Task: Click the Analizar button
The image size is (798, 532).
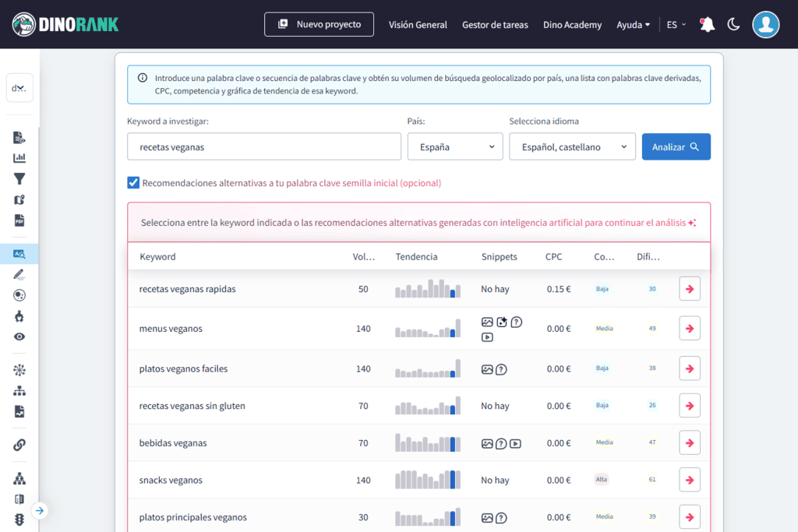Action: (676, 146)
